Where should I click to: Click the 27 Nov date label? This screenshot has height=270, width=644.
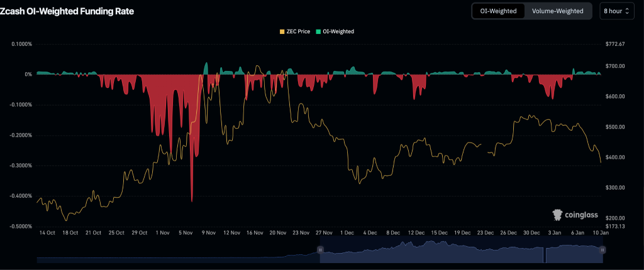324,233
